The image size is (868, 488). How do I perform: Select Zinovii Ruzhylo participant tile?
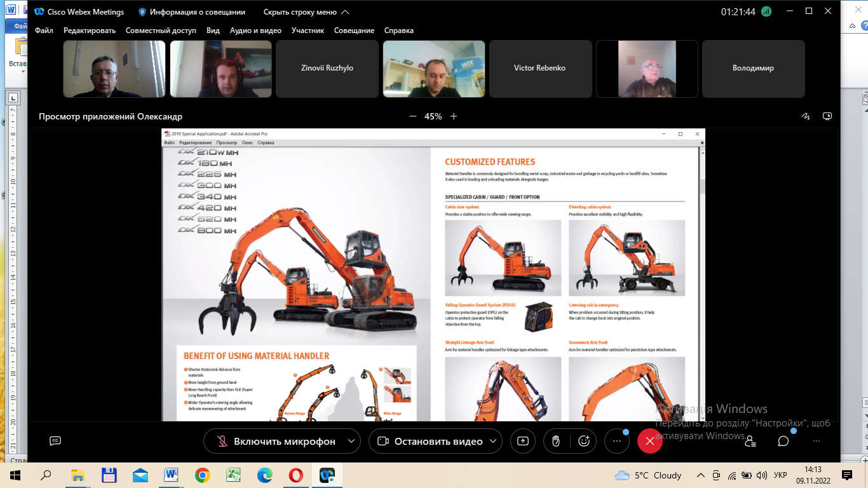coord(327,69)
